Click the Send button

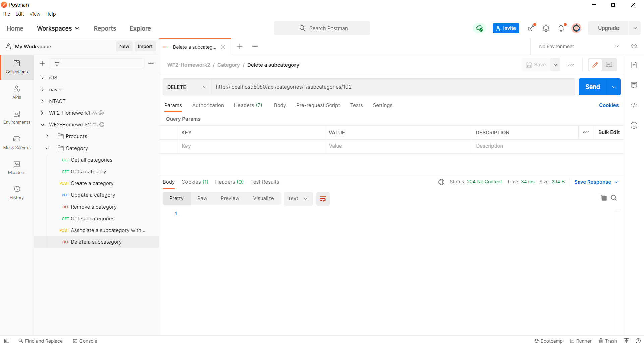click(x=593, y=87)
